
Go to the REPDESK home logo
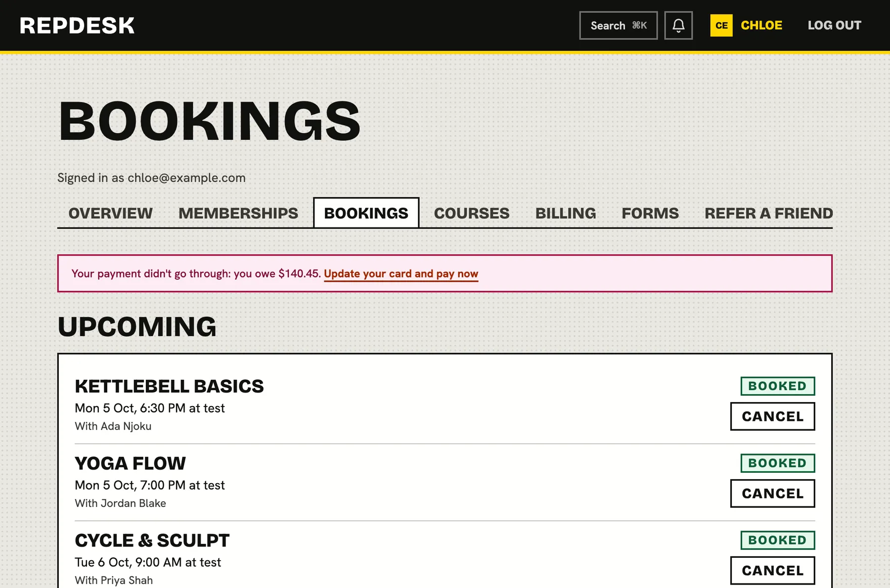pos(77,26)
